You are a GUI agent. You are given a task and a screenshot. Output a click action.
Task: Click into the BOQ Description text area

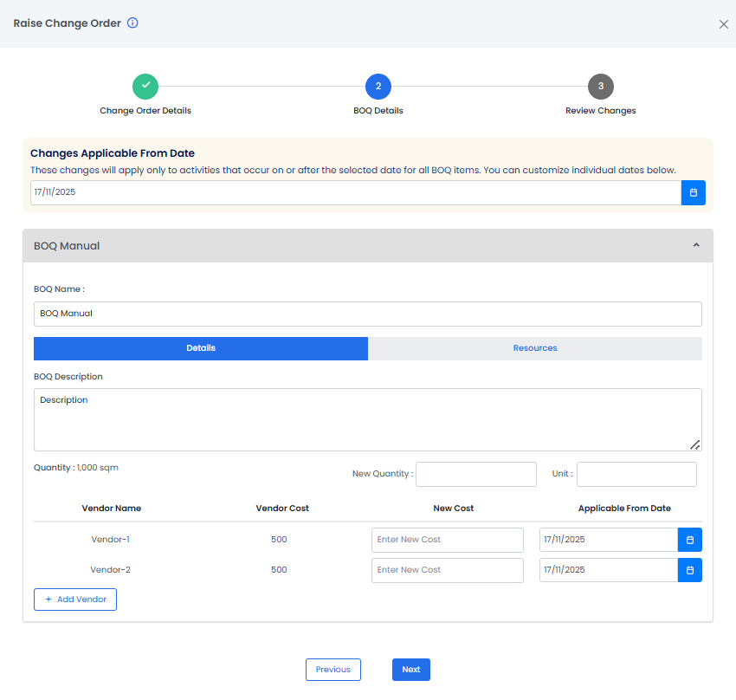367,419
